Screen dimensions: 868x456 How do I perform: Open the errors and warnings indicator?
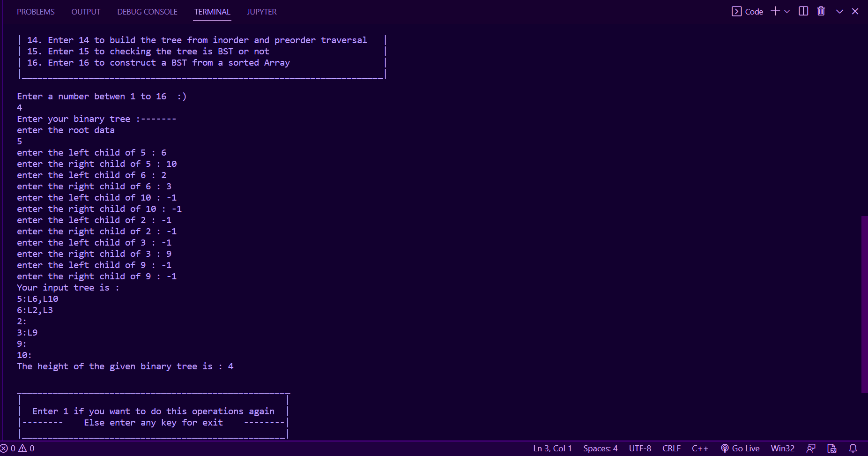17,448
